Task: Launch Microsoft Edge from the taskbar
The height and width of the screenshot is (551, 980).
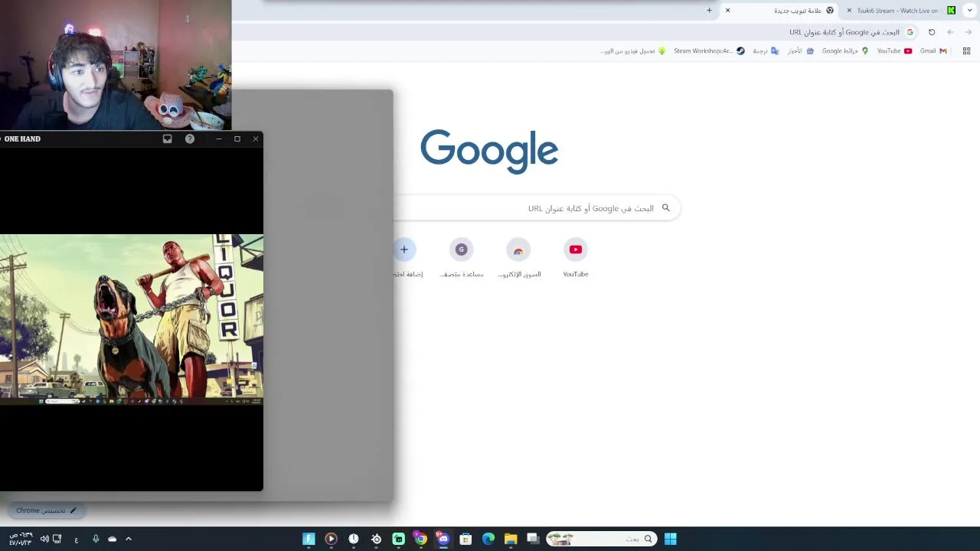Action: click(x=488, y=539)
